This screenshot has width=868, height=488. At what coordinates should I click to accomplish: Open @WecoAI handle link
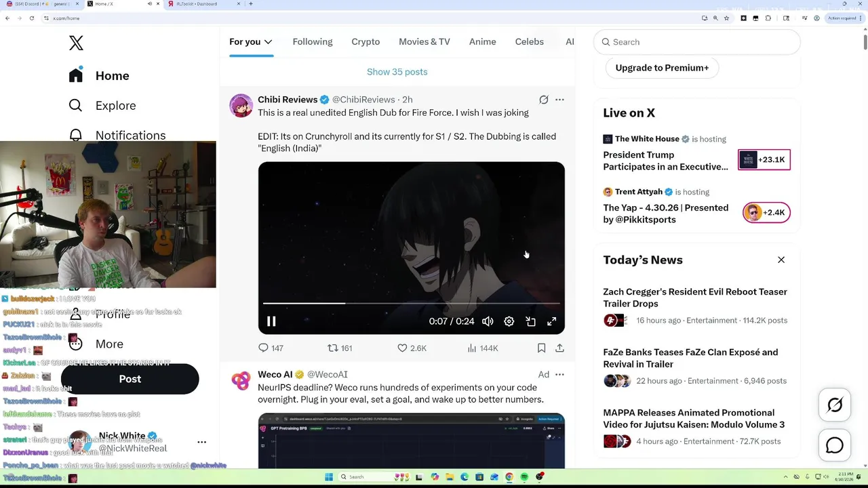click(x=328, y=374)
